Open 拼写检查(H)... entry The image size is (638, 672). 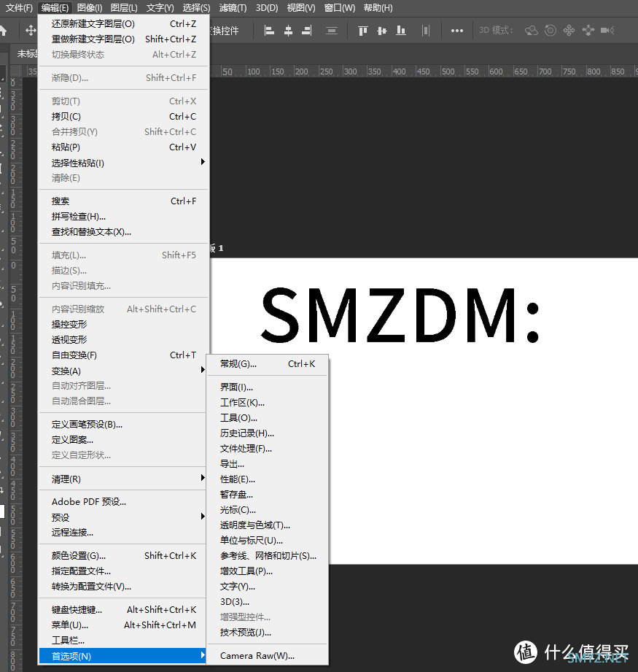click(123, 217)
